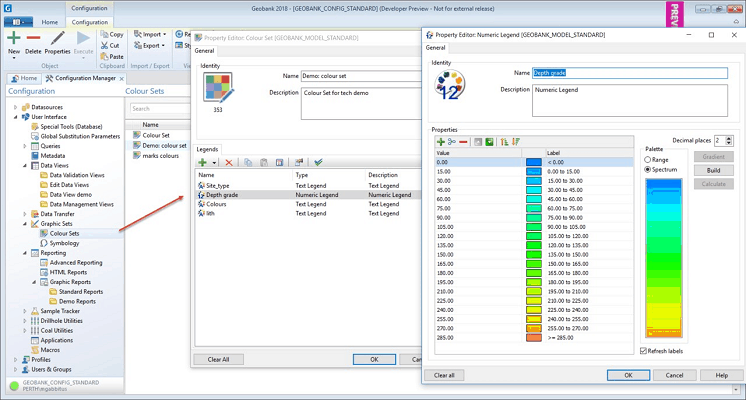Click the Cut scissors icon

pyautogui.click(x=104, y=45)
